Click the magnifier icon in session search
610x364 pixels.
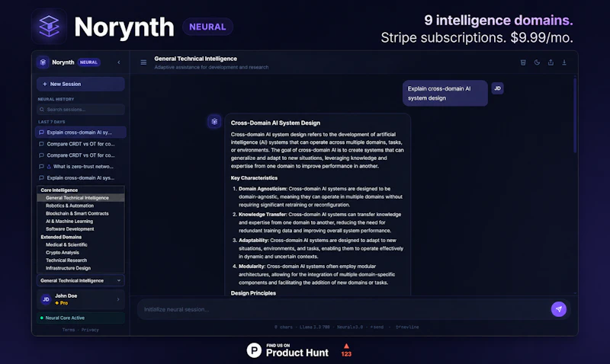(x=42, y=110)
